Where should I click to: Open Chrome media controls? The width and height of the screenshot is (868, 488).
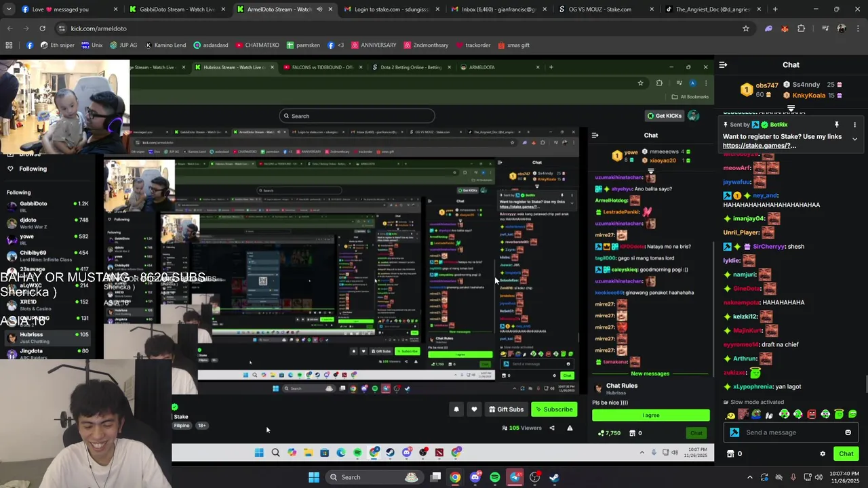coord(825,28)
